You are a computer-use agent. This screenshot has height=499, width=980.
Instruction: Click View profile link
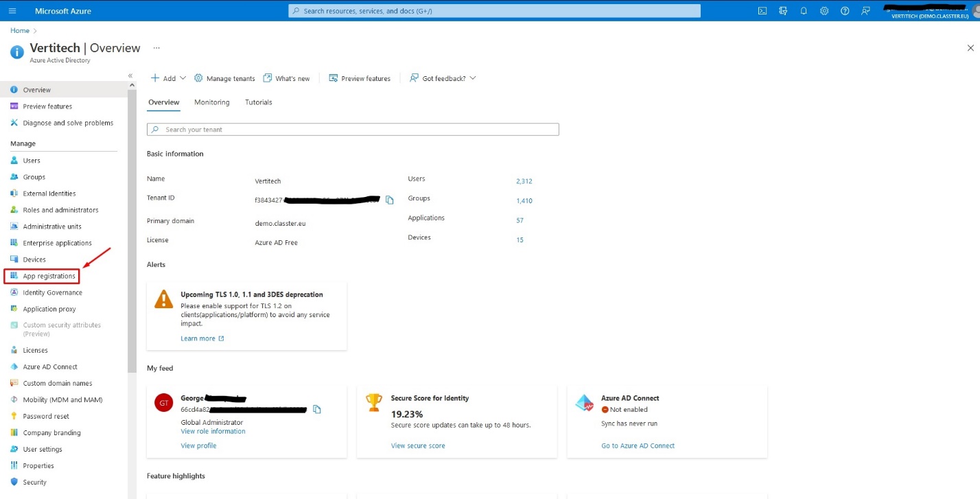[x=198, y=445]
